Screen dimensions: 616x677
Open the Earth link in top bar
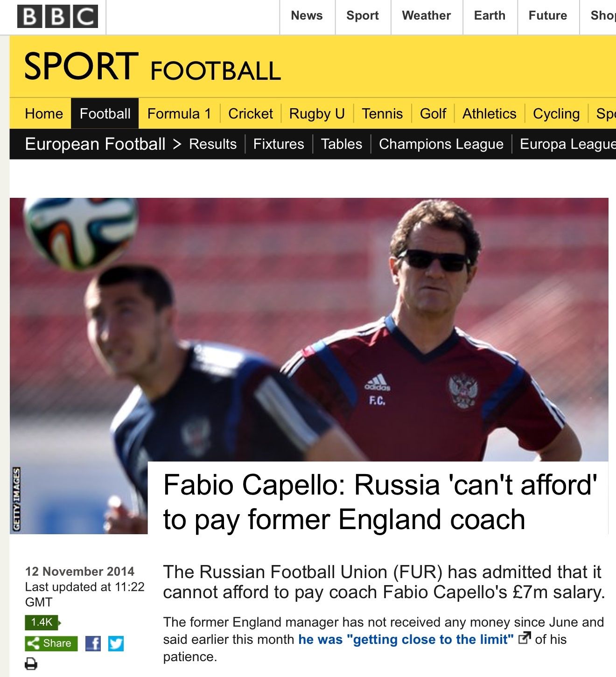coord(490,15)
